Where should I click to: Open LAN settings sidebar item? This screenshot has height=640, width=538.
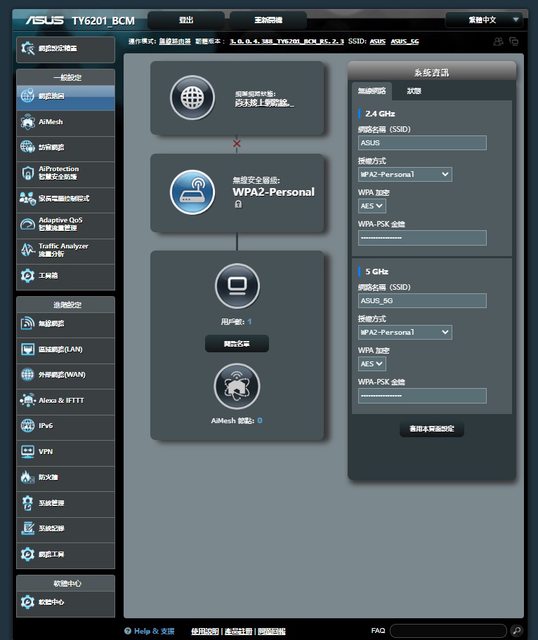(65, 349)
